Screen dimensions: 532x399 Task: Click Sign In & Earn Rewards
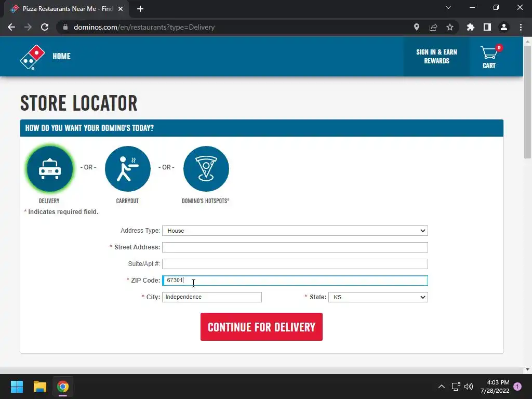point(436,57)
